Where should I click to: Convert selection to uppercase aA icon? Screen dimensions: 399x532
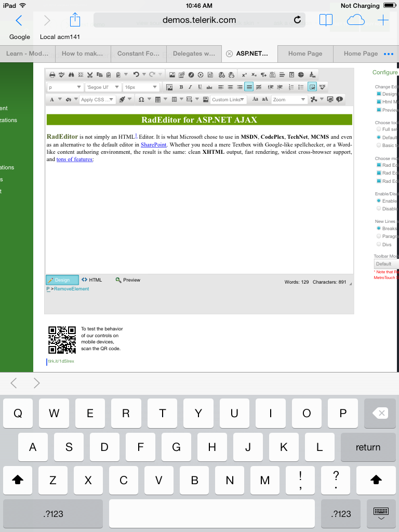coord(265,99)
